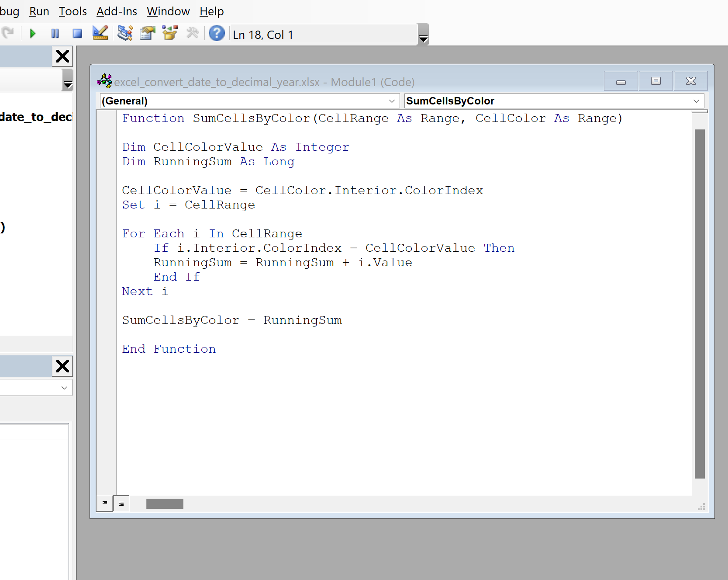Open the Properties Window toolbar icon

point(148,33)
